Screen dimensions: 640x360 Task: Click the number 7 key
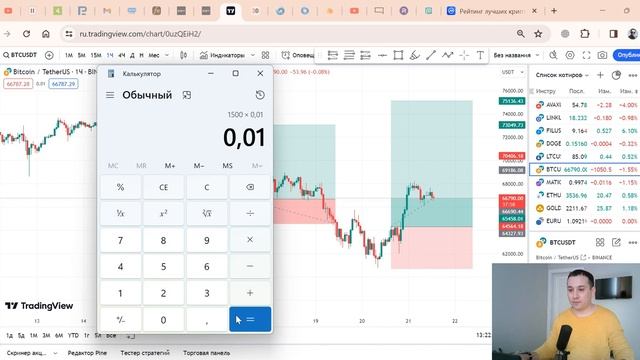pyautogui.click(x=120, y=240)
